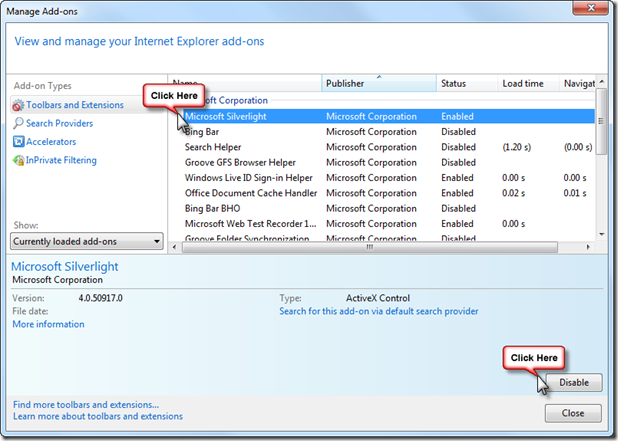This screenshot has height=441, width=618.
Task: Click horizontal scrollbar right arrow
Action: pos(588,247)
